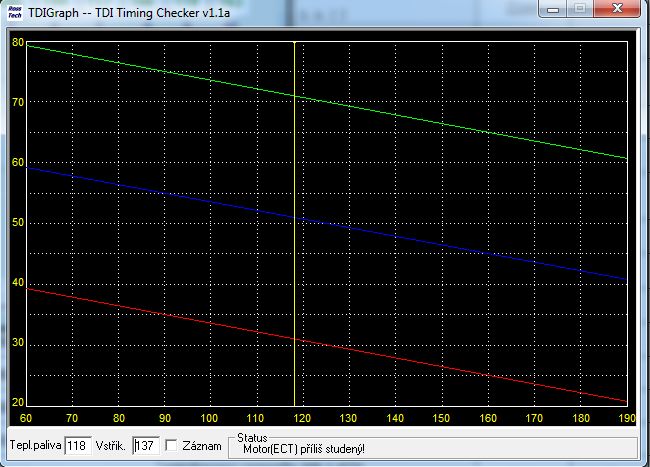The height and width of the screenshot is (467, 650).
Task: Close the TDI Timing Checker window
Action: point(619,10)
